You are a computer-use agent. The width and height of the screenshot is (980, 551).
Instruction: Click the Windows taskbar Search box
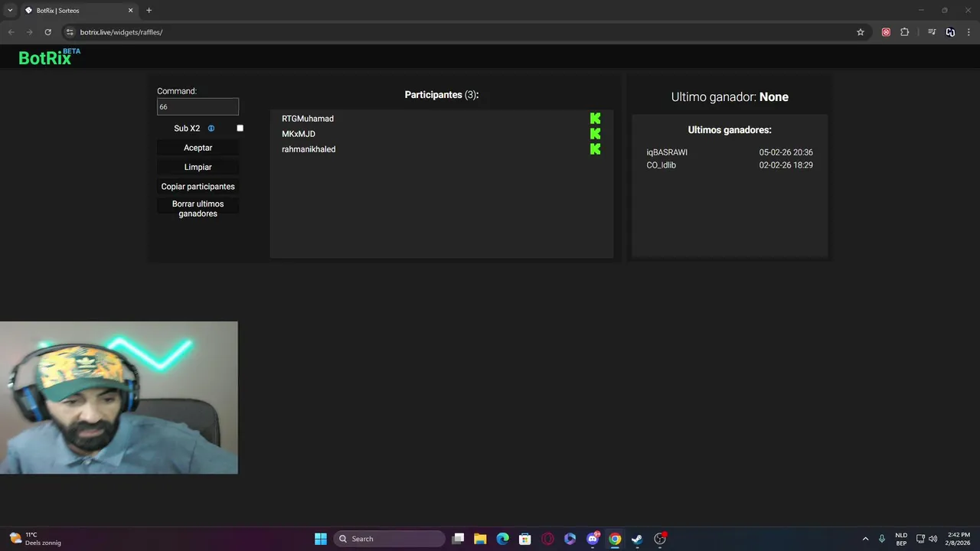[389, 539]
